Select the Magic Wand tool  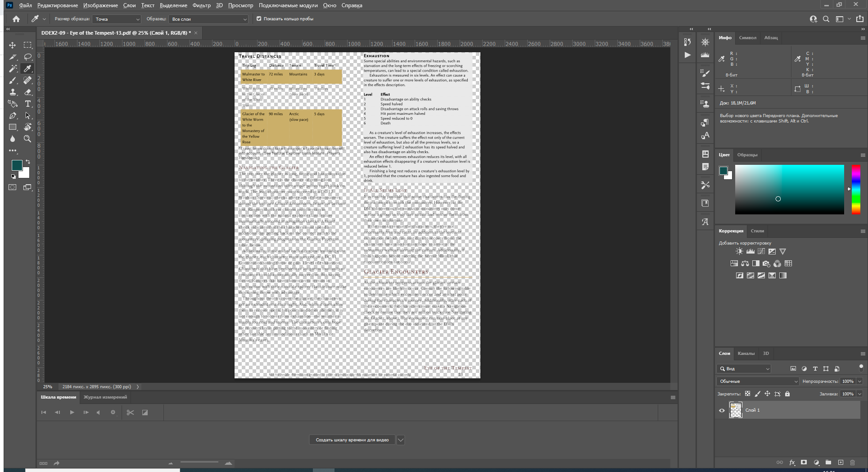[x=13, y=68]
